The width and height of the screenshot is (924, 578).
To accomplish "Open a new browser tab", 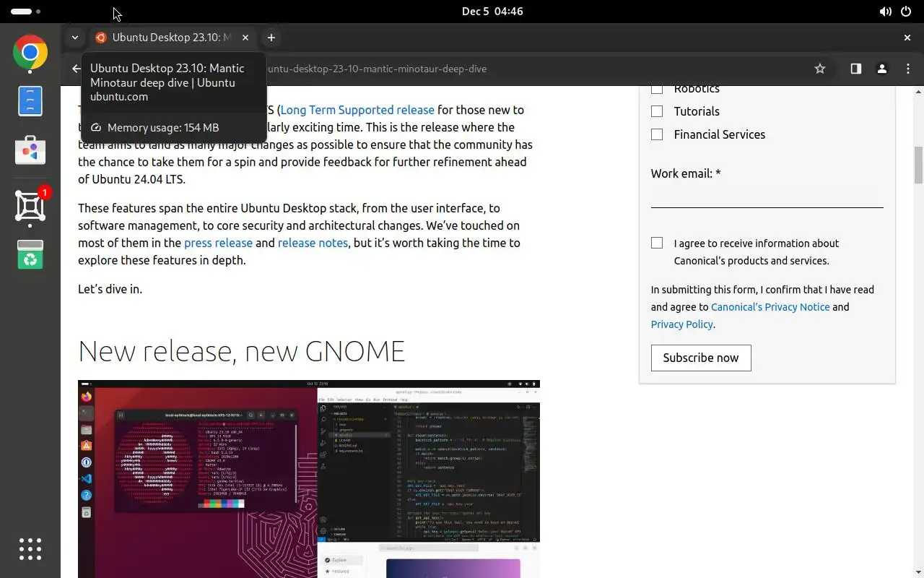I will [x=271, y=38].
